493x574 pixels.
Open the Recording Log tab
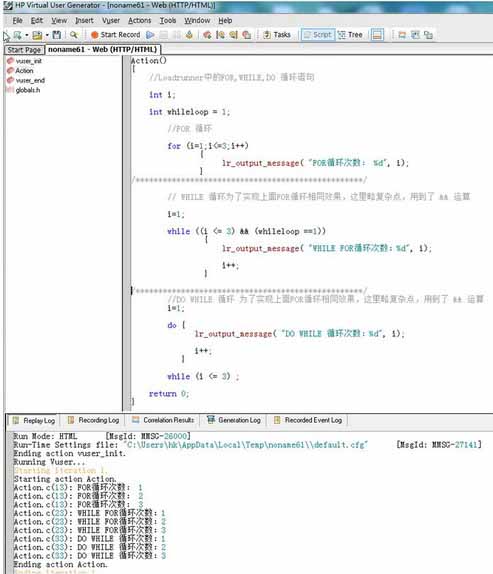[x=94, y=420]
